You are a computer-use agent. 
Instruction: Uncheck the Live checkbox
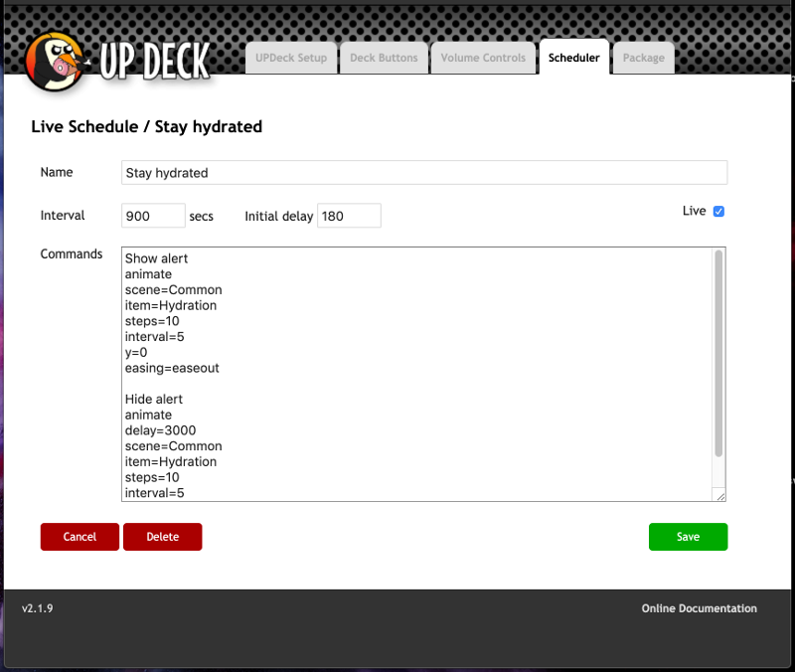click(x=719, y=212)
